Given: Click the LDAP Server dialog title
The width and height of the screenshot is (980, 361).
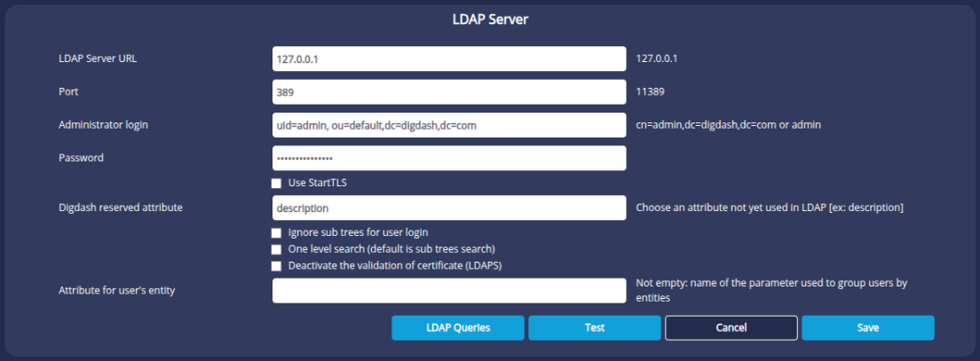Looking at the screenshot, I should tap(490, 20).
